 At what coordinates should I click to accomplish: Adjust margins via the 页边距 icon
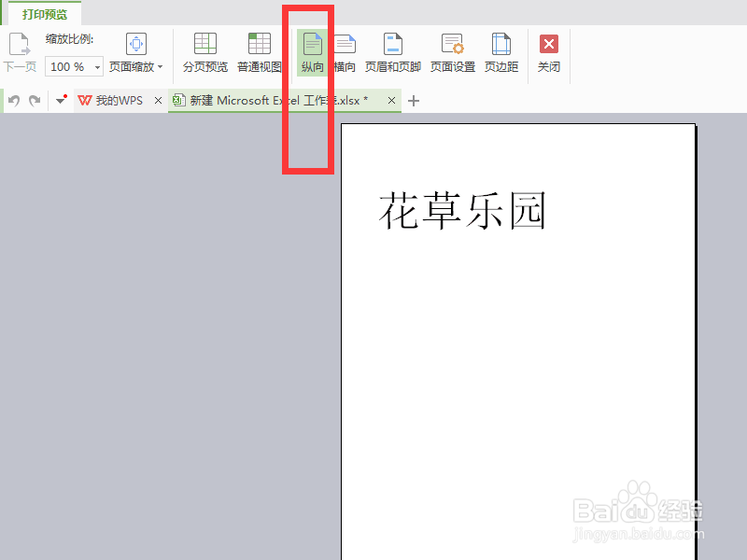(500, 51)
